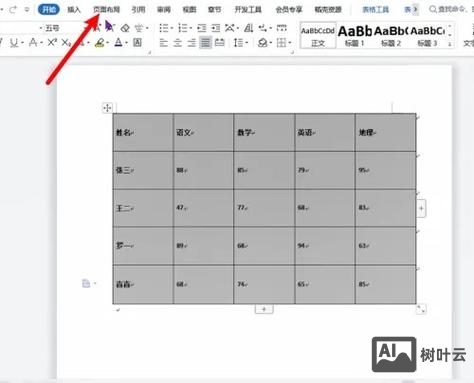Increase the paragraph indent
The image size is (474, 383).
(x=216, y=28)
